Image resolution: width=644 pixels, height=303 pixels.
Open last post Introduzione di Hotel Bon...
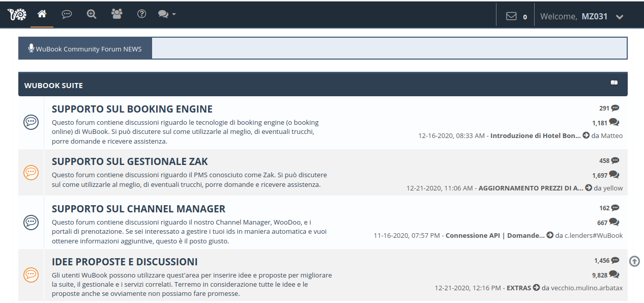click(535, 135)
